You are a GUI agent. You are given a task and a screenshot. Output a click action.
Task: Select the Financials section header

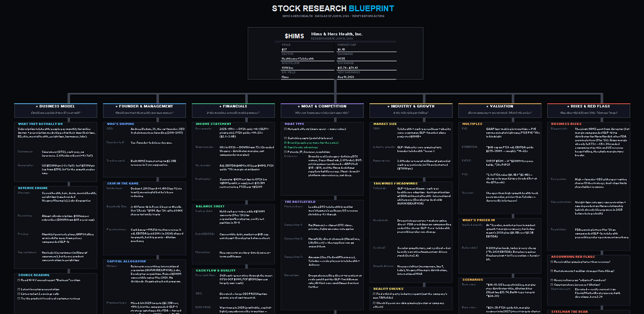point(233,110)
